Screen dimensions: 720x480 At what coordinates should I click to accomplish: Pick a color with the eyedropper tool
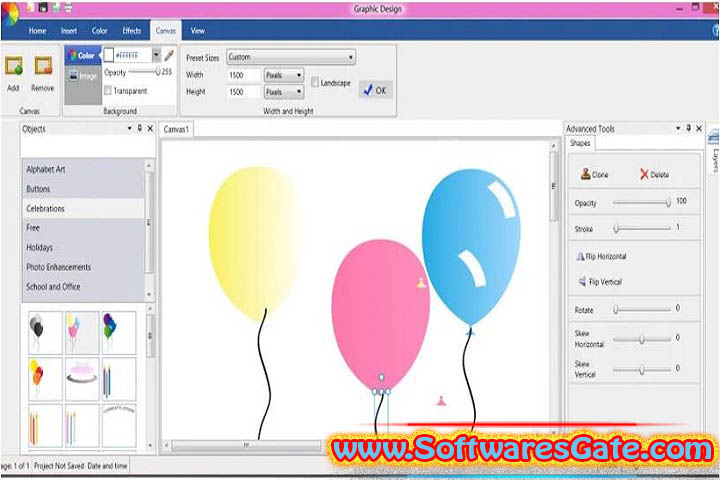tap(169, 56)
